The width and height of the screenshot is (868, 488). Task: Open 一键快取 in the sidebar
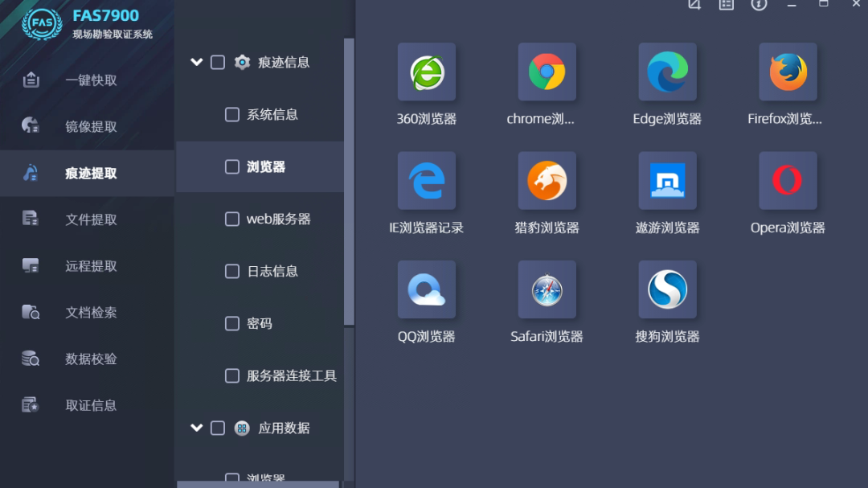[88, 80]
